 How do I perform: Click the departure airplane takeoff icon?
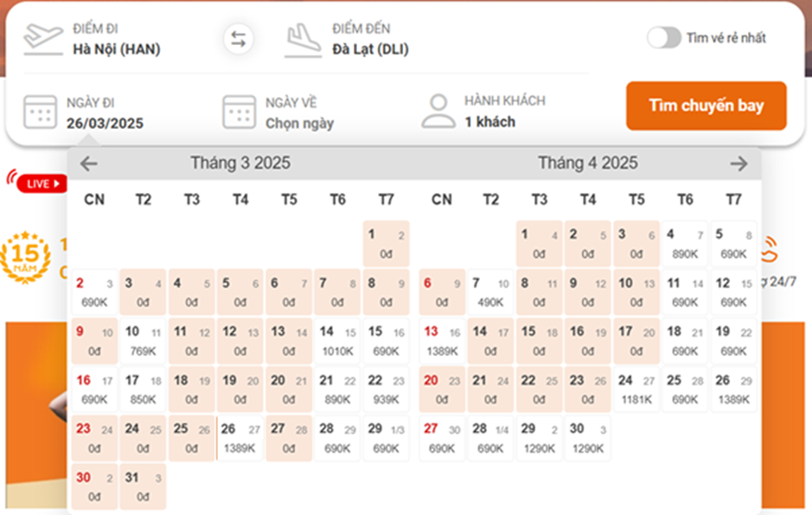point(43,39)
